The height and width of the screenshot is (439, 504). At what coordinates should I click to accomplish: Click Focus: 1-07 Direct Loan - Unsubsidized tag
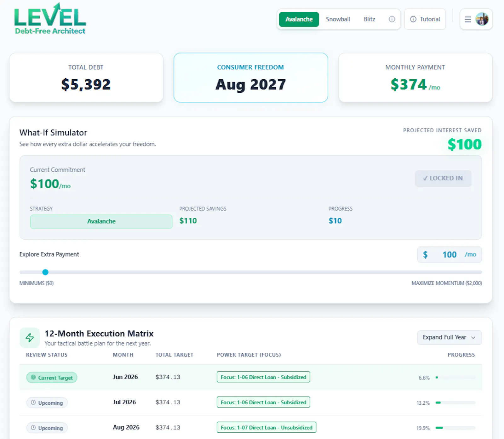tap(266, 427)
